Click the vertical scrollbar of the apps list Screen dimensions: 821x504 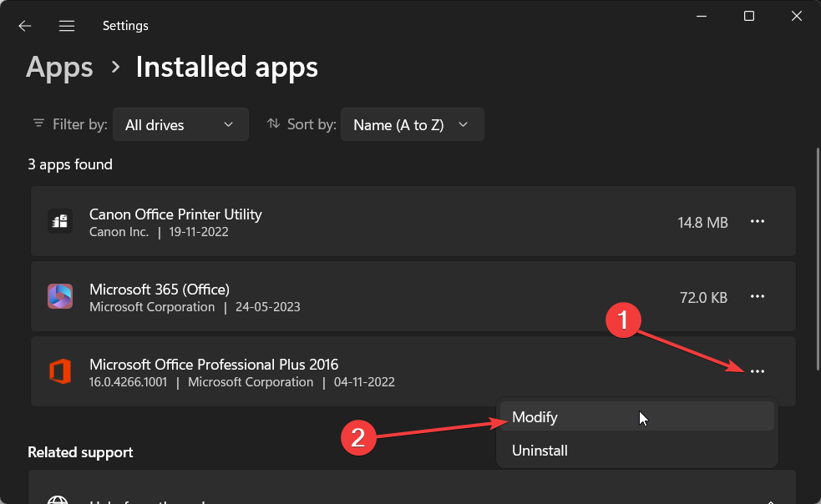click(818, 259)
